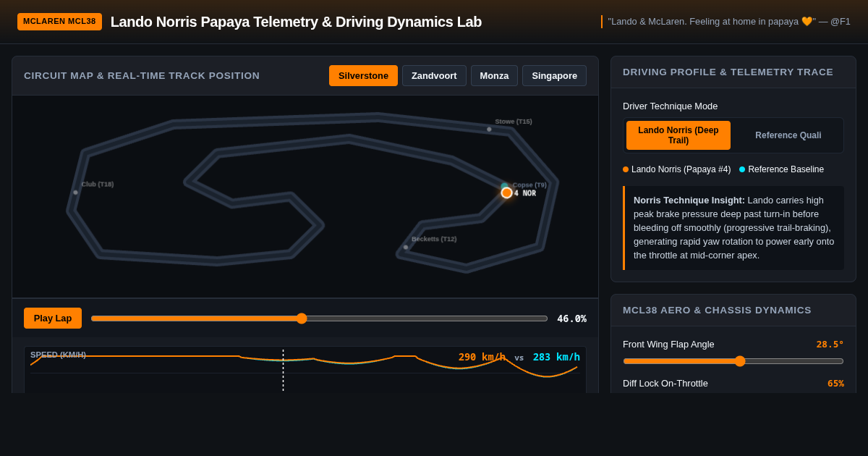Viewport: 868px width, 456px height.
Task: Click the lap progress slider handle
Action: 302,318
